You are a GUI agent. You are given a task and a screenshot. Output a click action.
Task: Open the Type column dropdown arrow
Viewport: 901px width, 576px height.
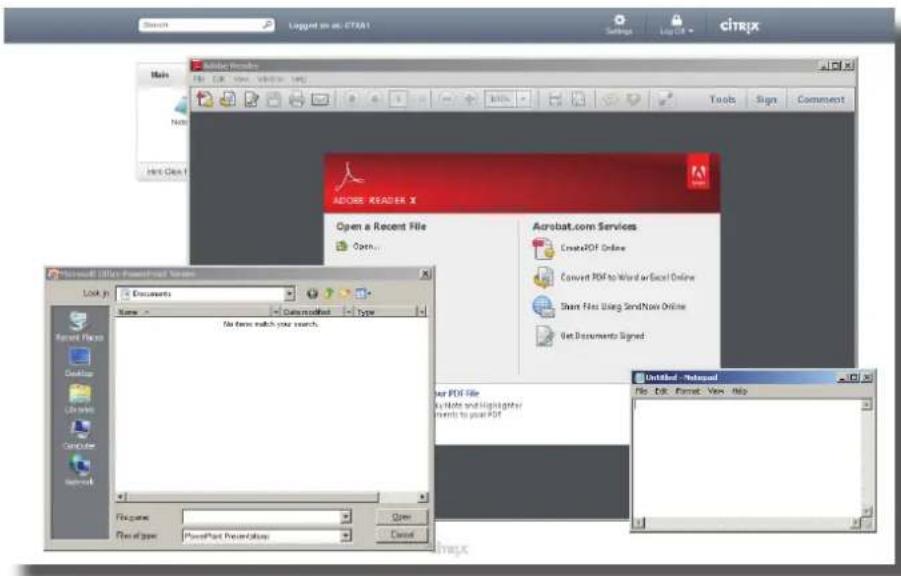[421, 312]
